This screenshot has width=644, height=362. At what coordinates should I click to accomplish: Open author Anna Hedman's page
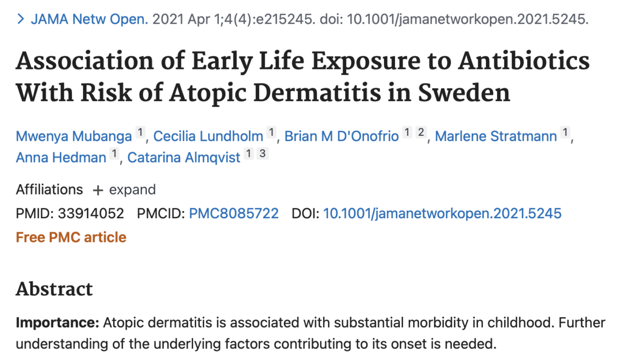pyautogui.click(x=61, y=157)
